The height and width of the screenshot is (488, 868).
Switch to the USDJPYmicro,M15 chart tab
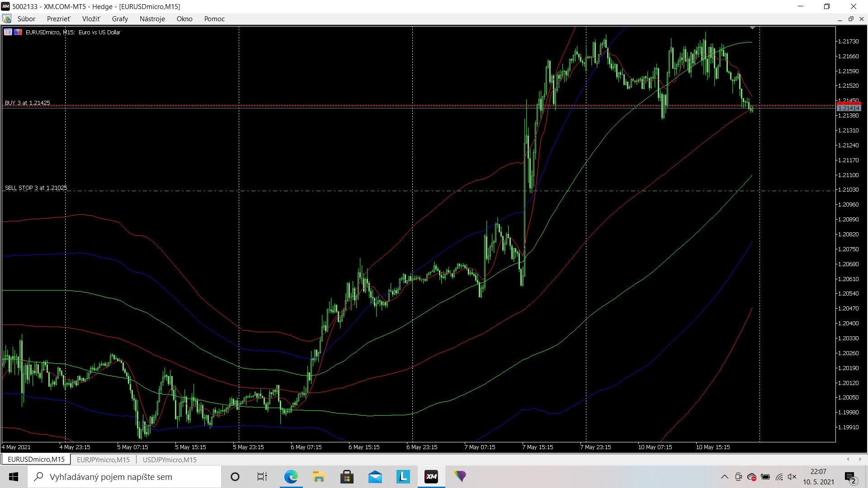170,460
